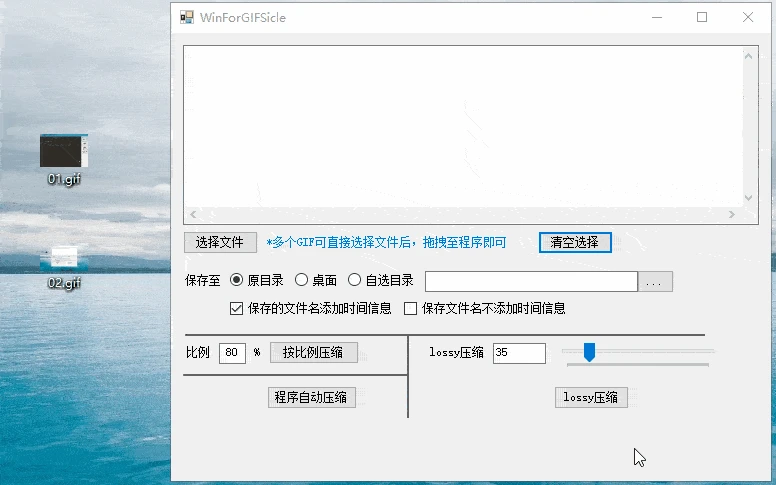The height and width of the screenshot is (485, 776).
Task: Select the 01.gif desktop file icon
Action: pyautogui.click(x=64, y=160)
